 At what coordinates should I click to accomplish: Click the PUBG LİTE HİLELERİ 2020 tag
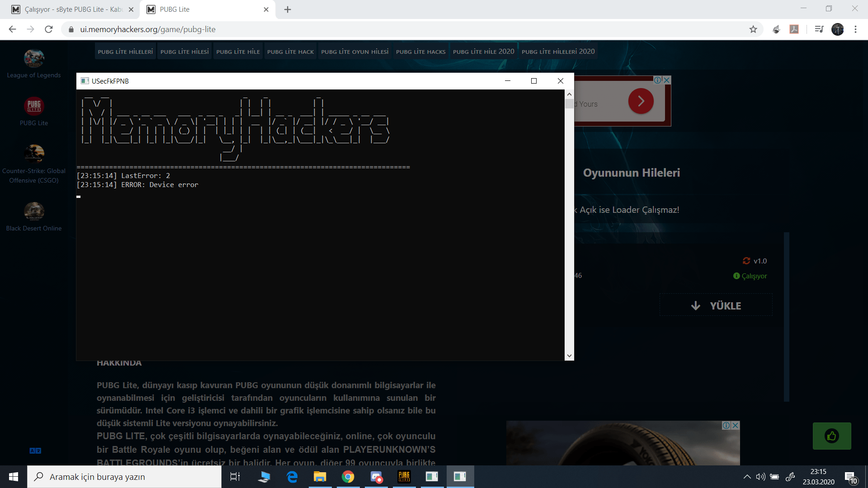coord(558,52)
